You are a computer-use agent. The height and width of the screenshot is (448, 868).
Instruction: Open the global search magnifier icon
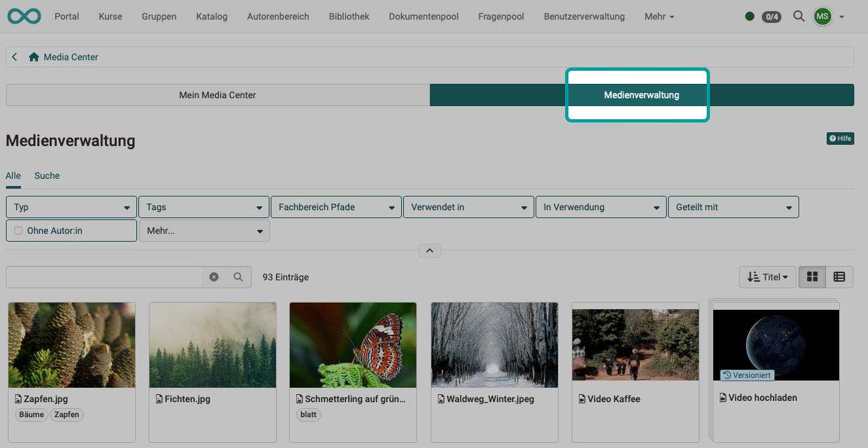[799, 16]
